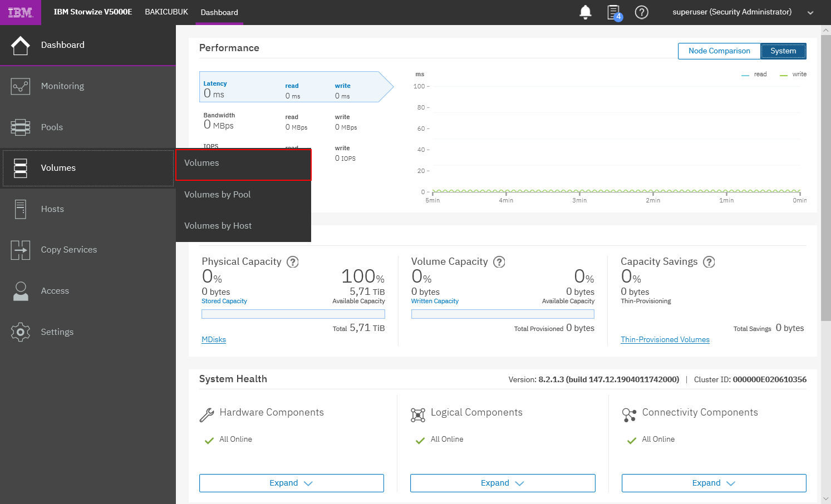Open the Dashboard tab in header
The height and width of the screenshot is (504, 831).
point(219,12)
